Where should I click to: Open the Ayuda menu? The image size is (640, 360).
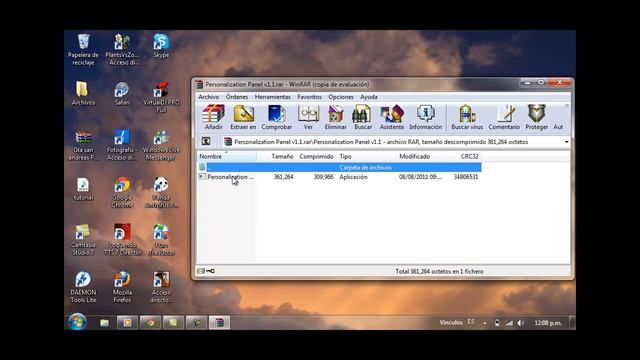(x=369, y=97)
